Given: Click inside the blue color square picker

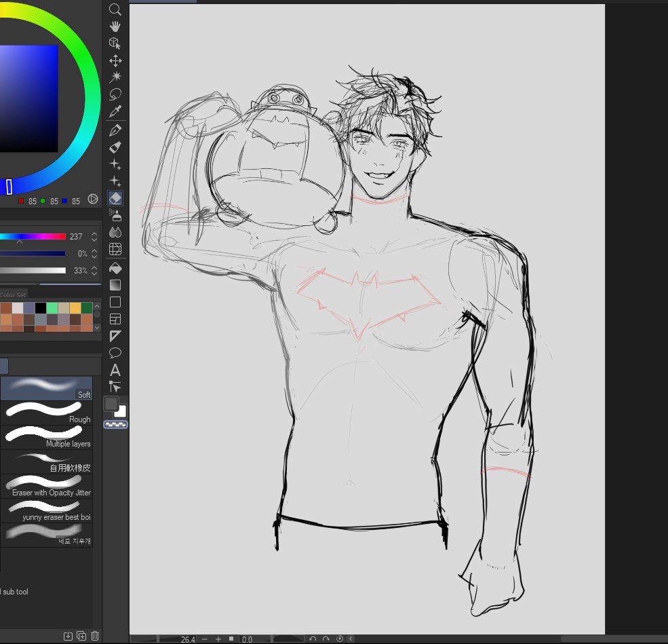Looking at the screenshot, I should 28,98.
